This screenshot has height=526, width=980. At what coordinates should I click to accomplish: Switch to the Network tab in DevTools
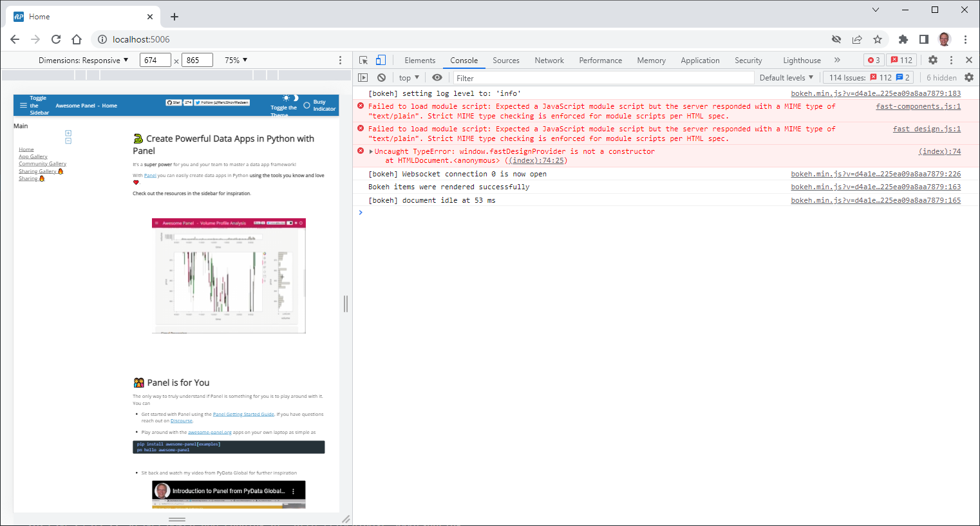click(x=549, y=60)
